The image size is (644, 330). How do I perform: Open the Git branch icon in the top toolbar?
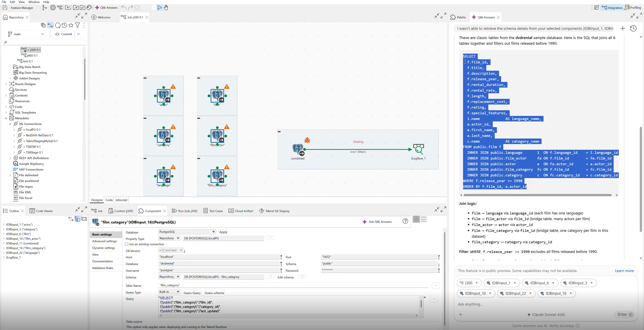45,7
